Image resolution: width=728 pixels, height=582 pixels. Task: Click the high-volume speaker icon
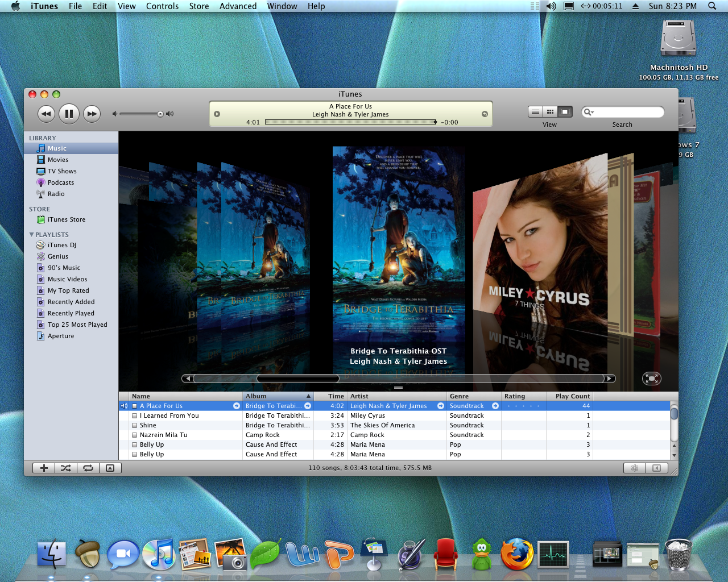(169, 114)
